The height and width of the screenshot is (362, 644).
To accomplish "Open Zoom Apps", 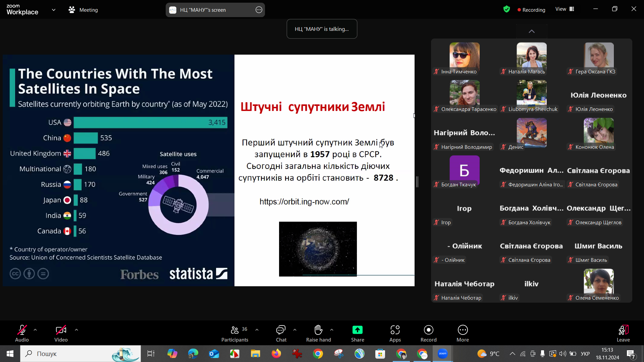I will click(395, 333).
